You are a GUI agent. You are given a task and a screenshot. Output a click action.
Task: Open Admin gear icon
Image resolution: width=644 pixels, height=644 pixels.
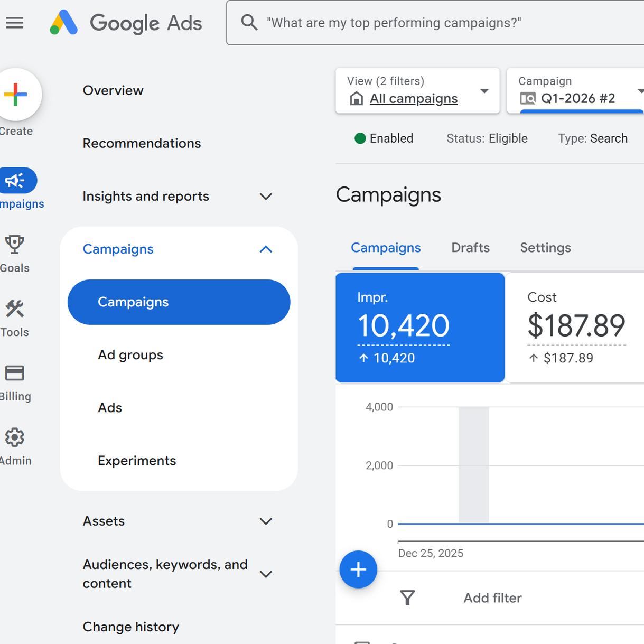[15, 437]
